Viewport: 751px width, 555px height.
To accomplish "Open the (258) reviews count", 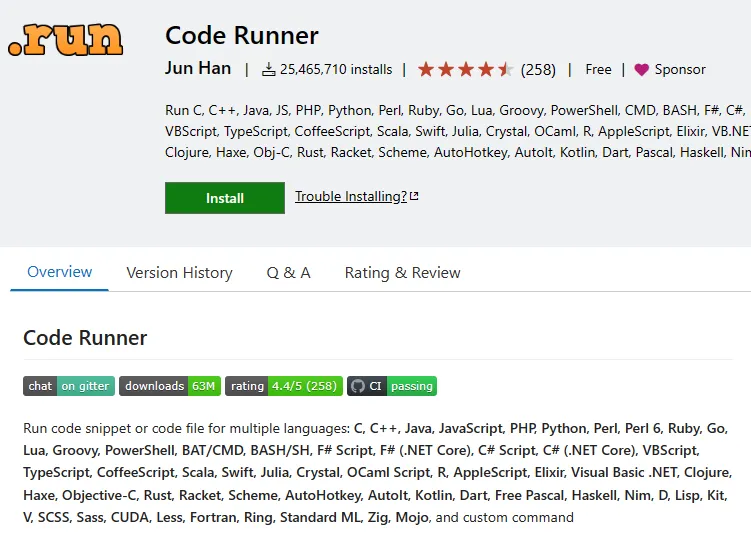I will (x=538, y=70).
